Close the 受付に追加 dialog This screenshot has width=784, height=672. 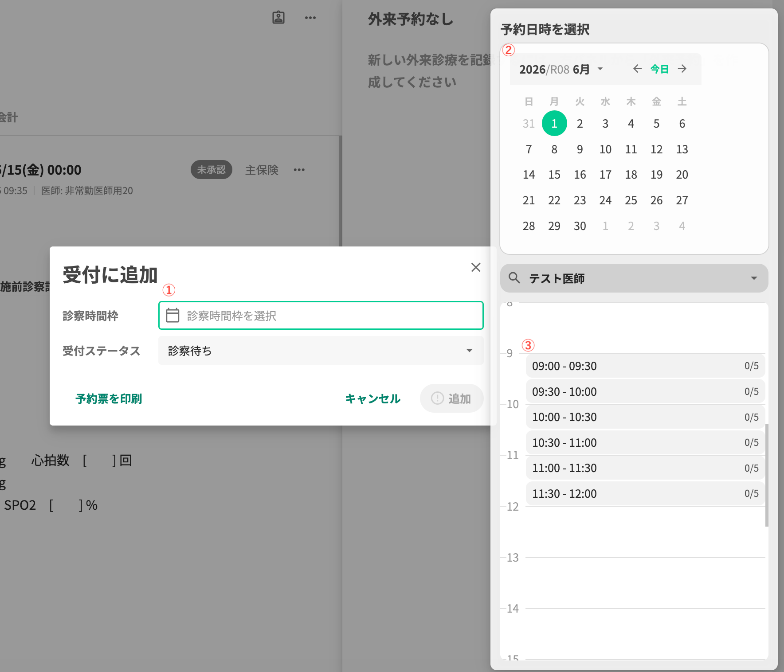[x=476, y=267]
